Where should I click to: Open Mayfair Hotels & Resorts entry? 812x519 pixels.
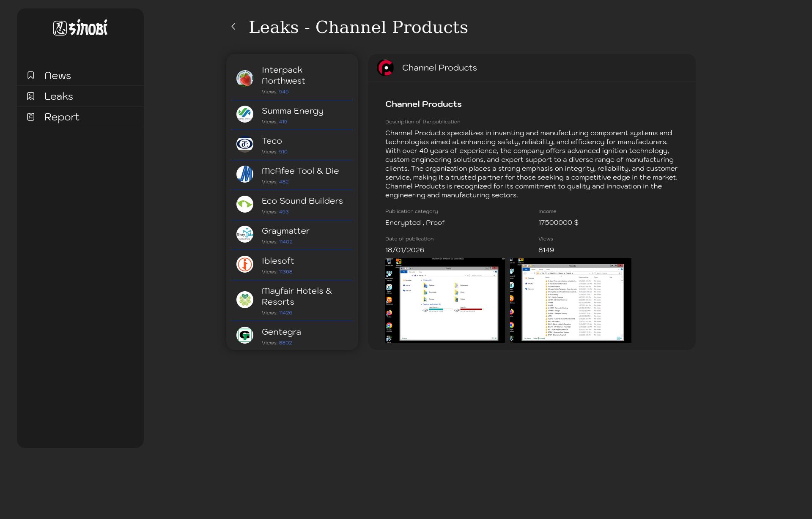coord(296,296)
